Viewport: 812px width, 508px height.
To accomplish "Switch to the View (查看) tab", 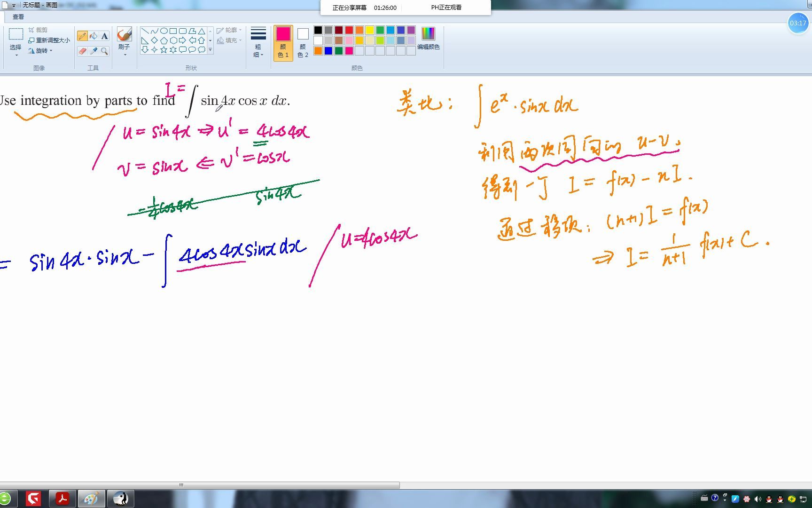I will (18, 17).
